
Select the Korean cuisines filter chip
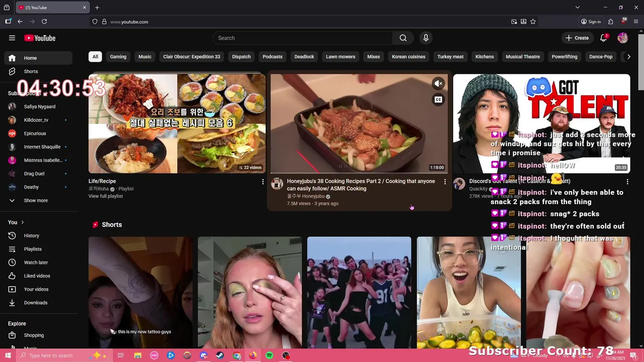[x=409, y=57]
